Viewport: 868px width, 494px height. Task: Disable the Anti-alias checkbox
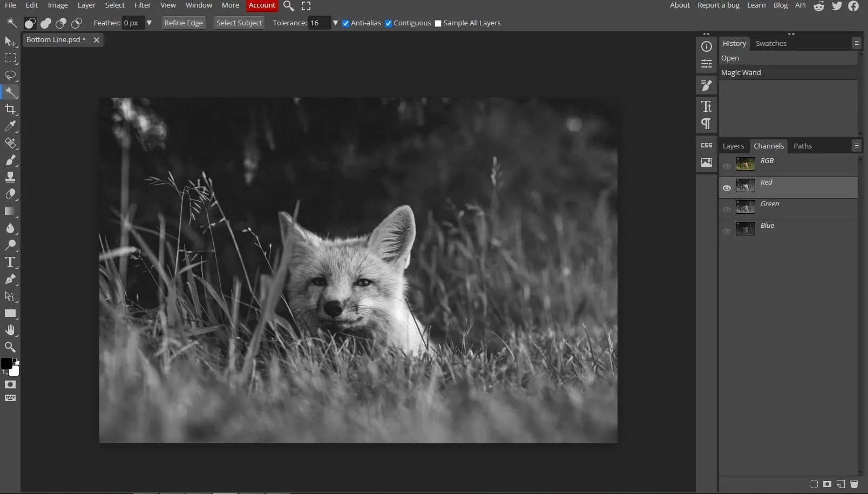(346, 23)
